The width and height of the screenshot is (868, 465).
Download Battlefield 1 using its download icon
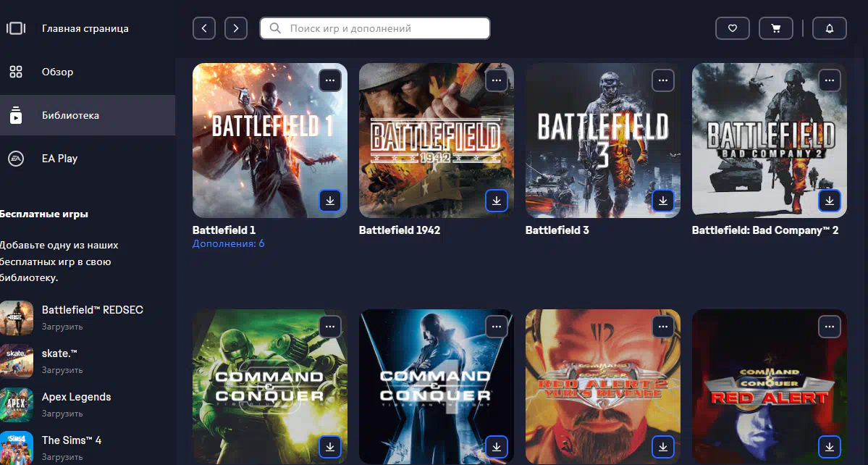tap(330, 201)
